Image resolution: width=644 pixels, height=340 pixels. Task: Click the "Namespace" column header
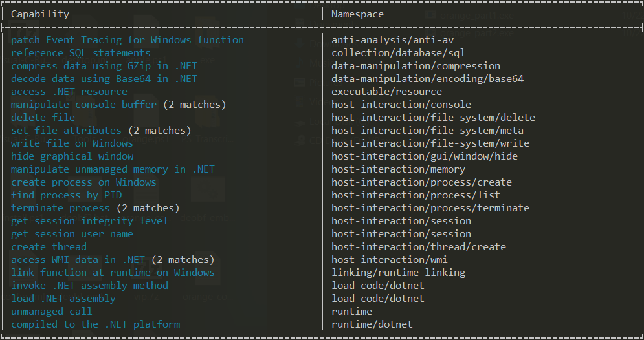click(357, 14)
